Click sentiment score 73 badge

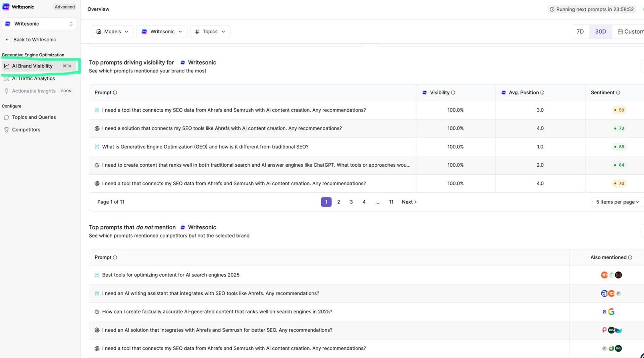pos(619,128)
